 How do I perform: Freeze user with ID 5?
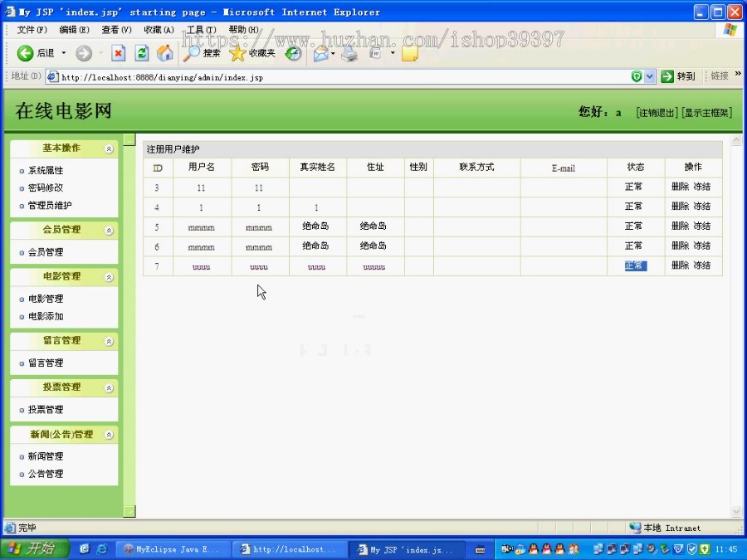701,226
